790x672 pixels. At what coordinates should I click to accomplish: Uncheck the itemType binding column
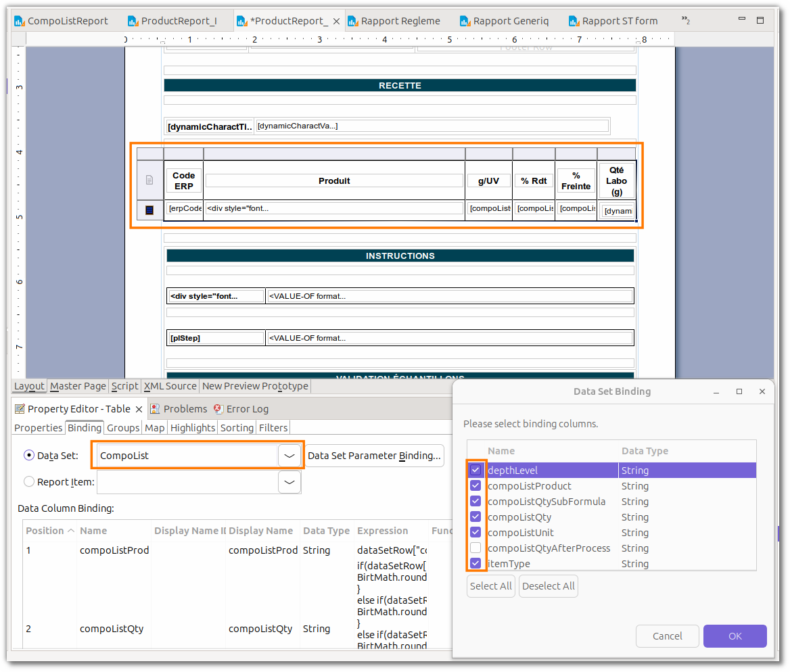coord(475,563)
